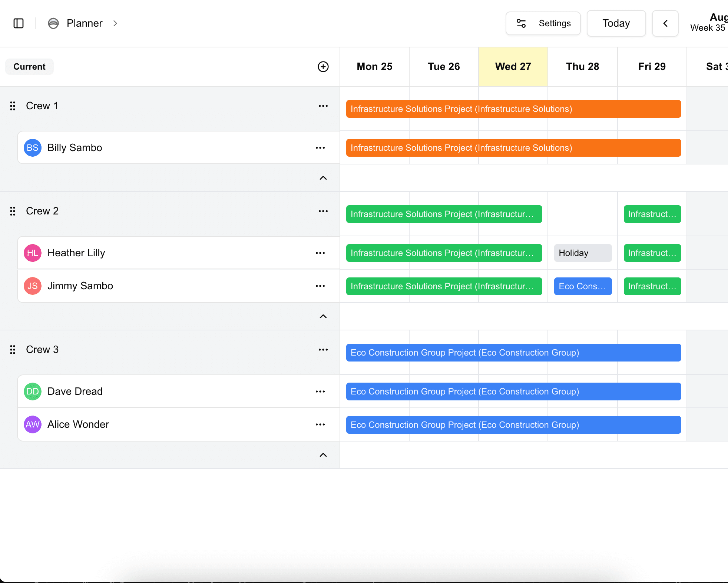Click the Planner workspace icon
The height and width of the screenshot is (583, 728).
(x=53, y=23)
